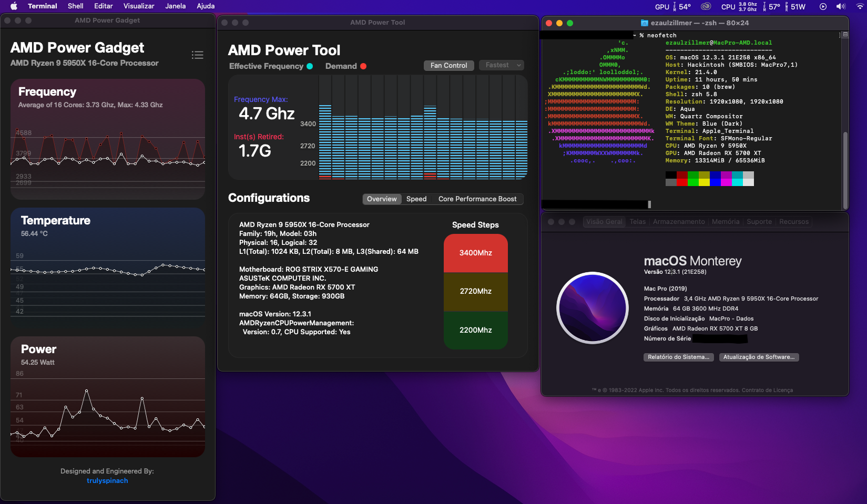
Task: Open the GPU temperature menu bar item
Action: 672,6
